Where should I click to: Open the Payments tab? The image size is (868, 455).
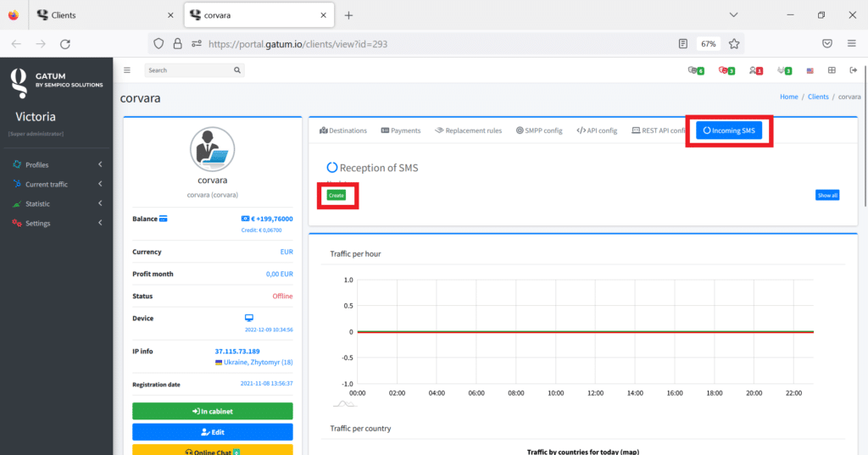coord(401,130)
